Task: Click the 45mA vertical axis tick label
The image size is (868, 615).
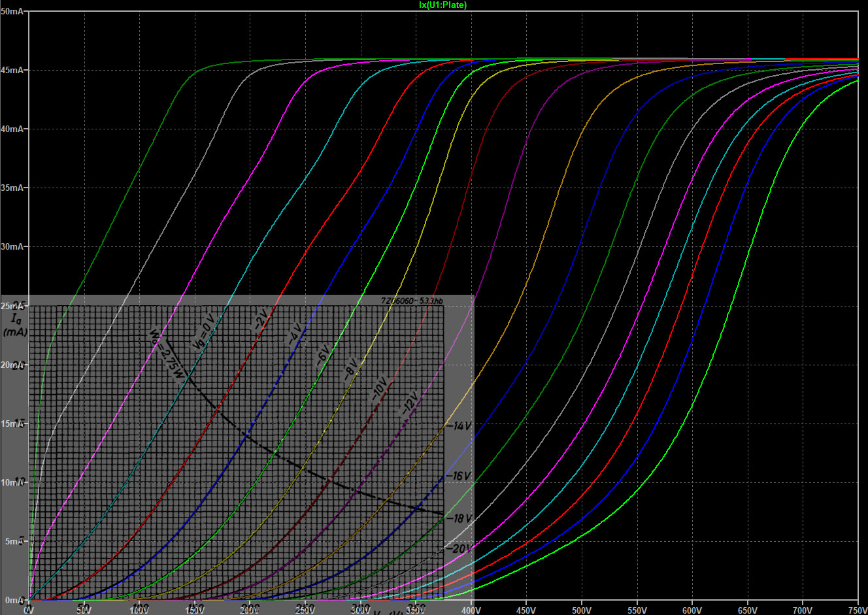Action: 12,70
